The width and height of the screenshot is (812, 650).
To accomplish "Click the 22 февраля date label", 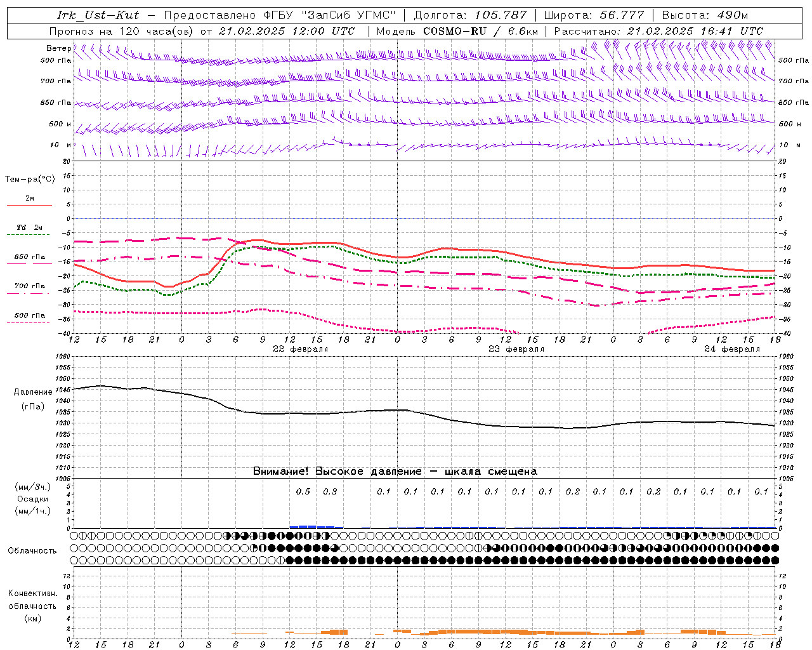I will click(x=301, y=349).
